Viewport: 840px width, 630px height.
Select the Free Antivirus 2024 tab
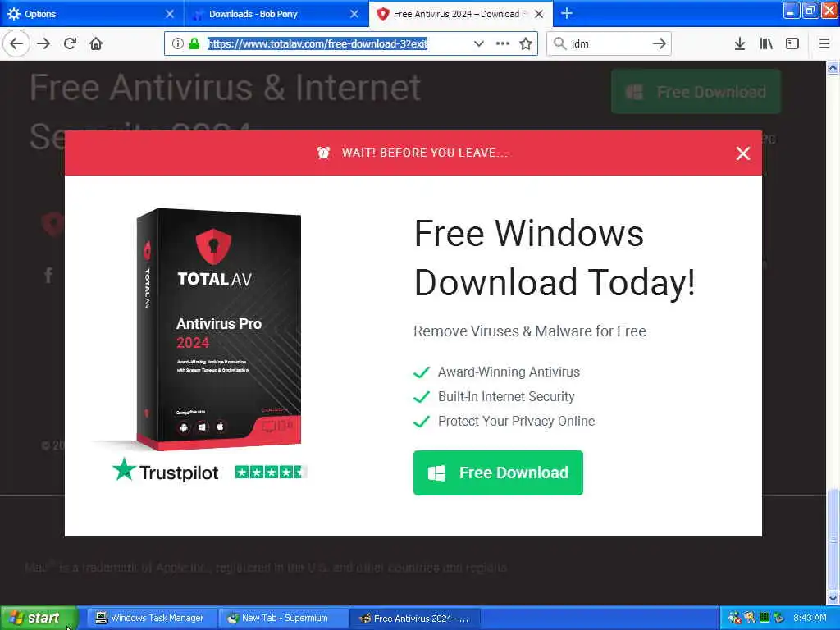tap(461, 14)
